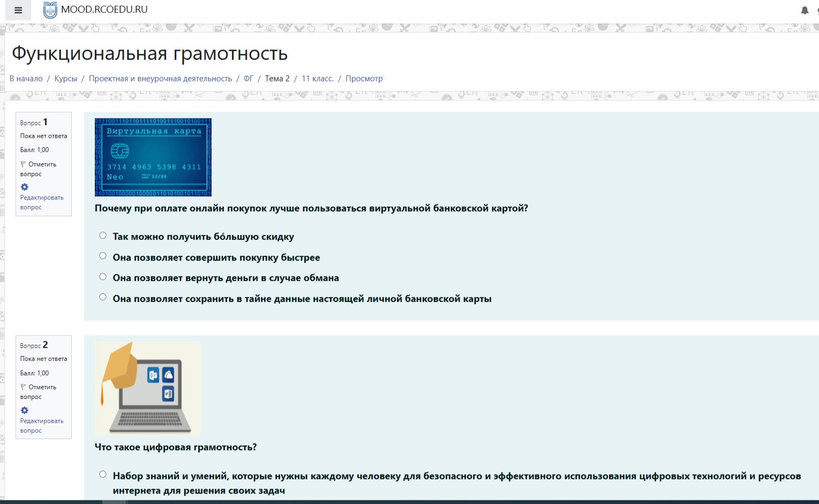Screen dimensions: 819x504
Task: Click 'Вопрос 2' label in info box
Action: pos(34,345)
